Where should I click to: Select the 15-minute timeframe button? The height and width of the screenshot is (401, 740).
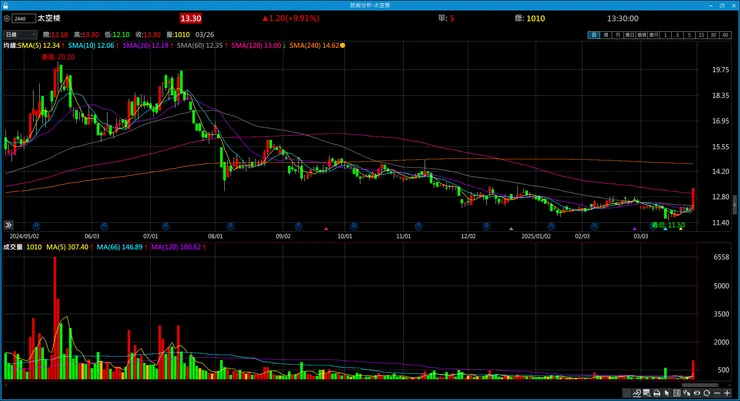[702, 35]
